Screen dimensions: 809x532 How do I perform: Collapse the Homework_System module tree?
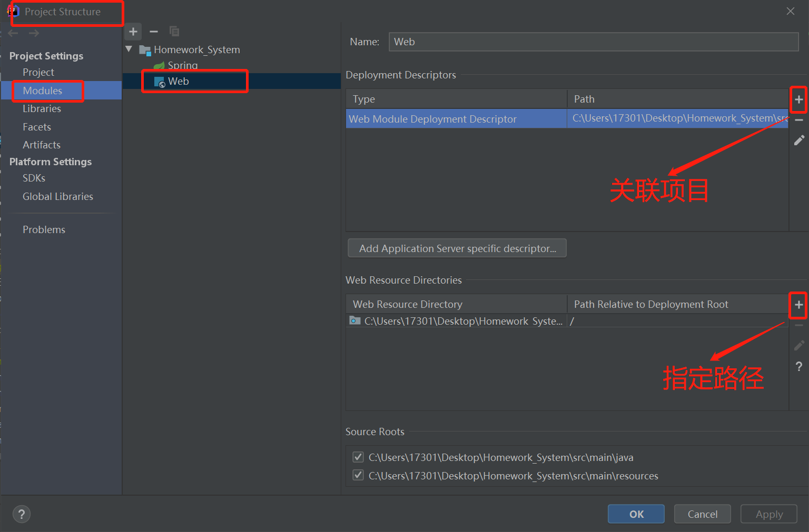(129, 48)
